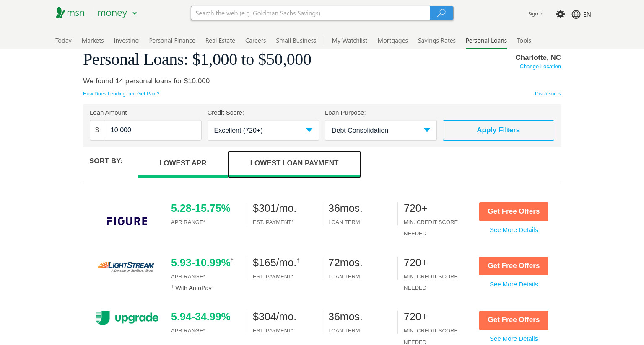Image resolution: width=644 pixels, height=345 pixels.
Task: Open the Investing section
Action: (126, 41)
